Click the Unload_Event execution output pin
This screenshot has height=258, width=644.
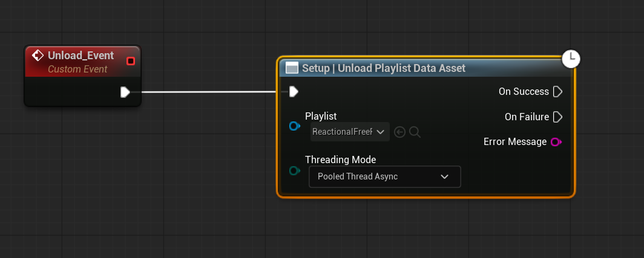(125, 92)
